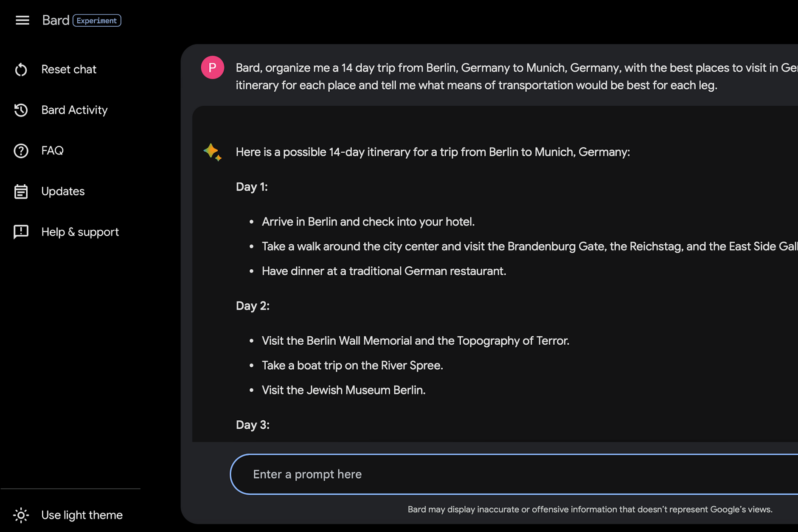Click the sun icon for light theme
This screenshot has width=798, height=532.
[x=21, y=515]
